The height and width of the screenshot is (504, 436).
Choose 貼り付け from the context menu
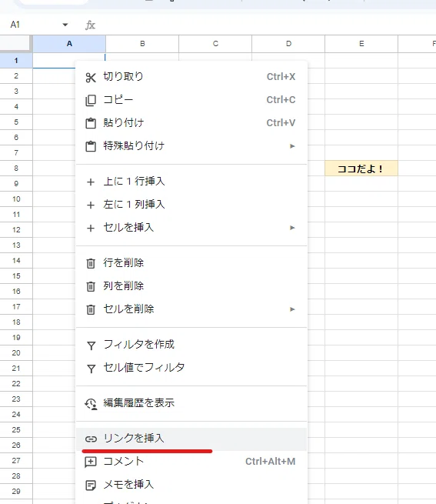tap(191, 123)
